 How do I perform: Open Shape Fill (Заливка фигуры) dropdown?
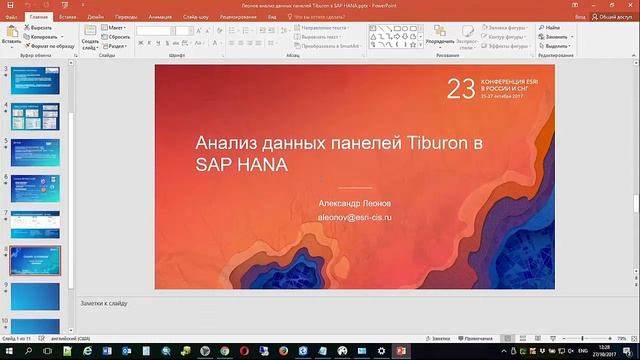(505, 27)
